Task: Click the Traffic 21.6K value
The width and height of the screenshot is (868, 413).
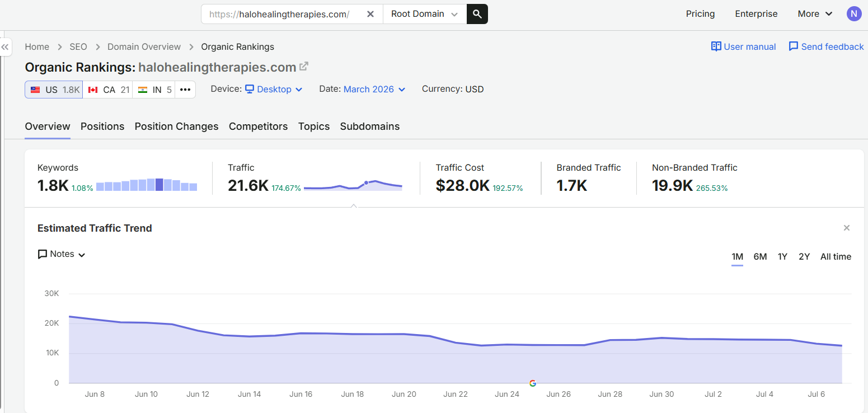Action: pyautogui.click(x=248, y=186)
